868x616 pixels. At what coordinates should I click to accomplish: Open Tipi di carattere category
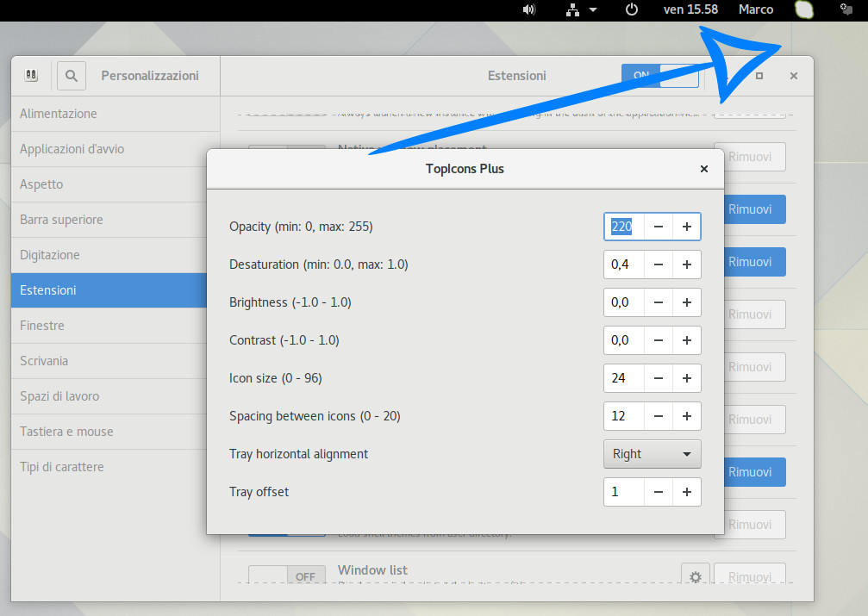109,467
